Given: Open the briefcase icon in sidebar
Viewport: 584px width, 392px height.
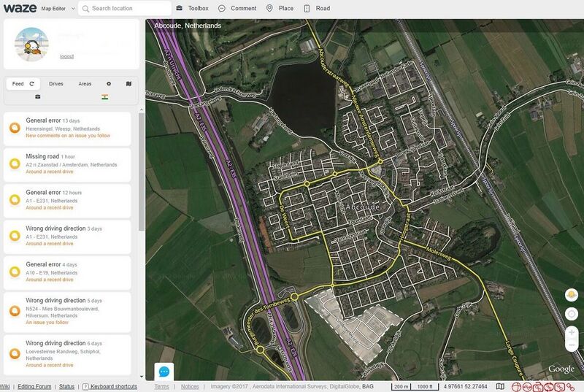Looking at the screenshot, I should coord(38,97).
